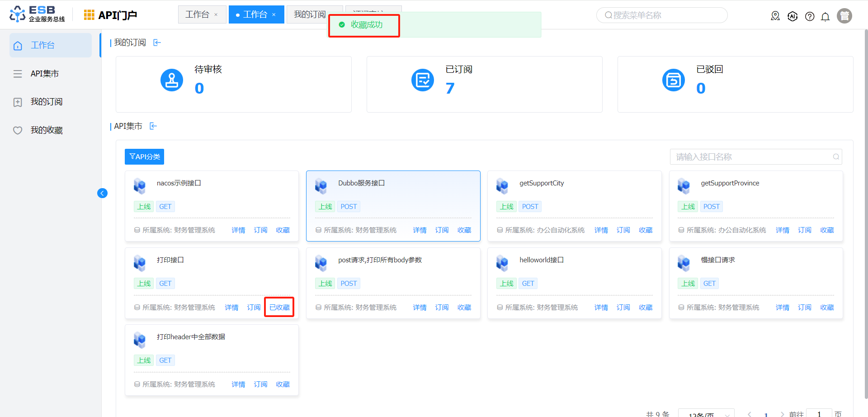Expand the API分类 filter
The image size is (868, 417).
(144, 157)
